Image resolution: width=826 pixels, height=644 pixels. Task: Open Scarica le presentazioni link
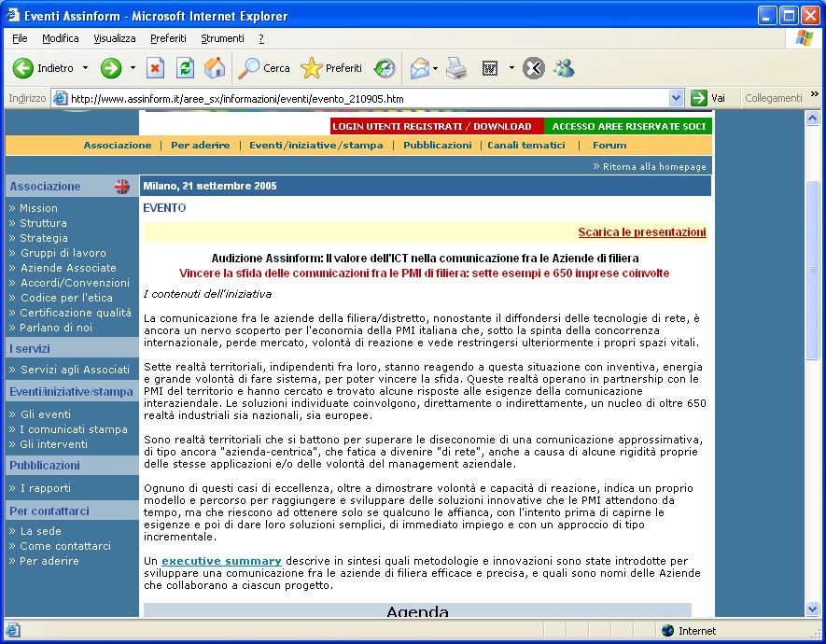coord(642,232)
